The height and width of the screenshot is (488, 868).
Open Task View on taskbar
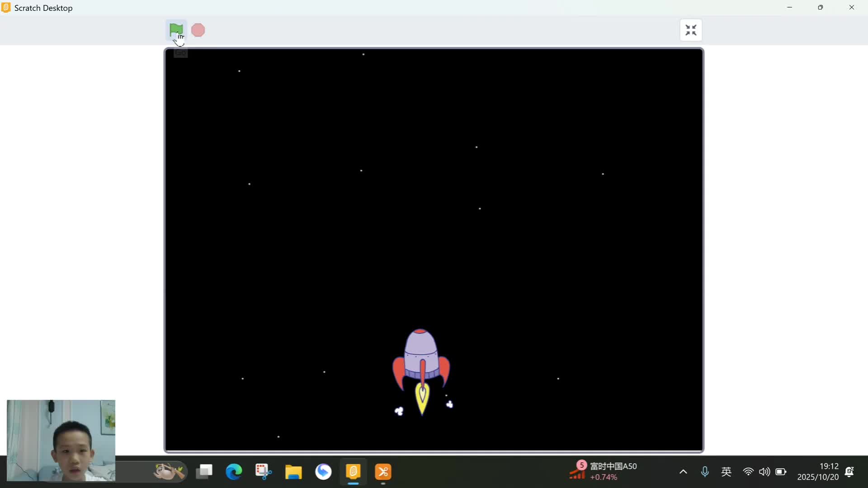click(x=204, y=472)
